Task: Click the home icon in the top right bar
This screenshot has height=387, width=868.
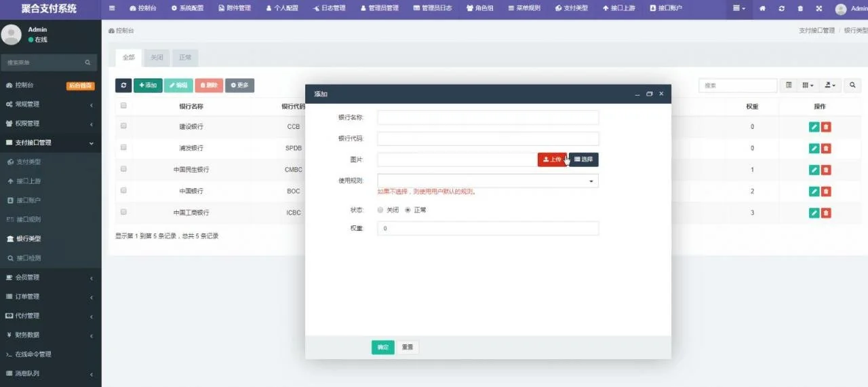Action: point(762,9)
